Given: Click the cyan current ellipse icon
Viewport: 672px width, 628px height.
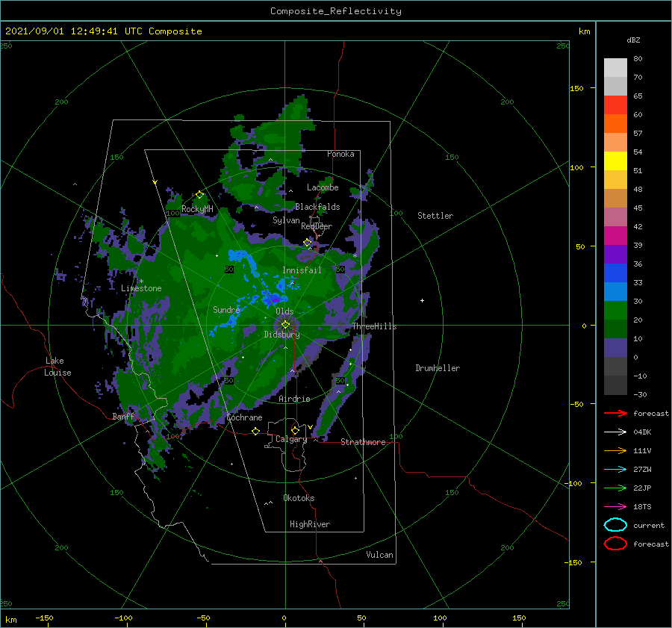Looking at the screenshot, I should click(x=615, y=525).
